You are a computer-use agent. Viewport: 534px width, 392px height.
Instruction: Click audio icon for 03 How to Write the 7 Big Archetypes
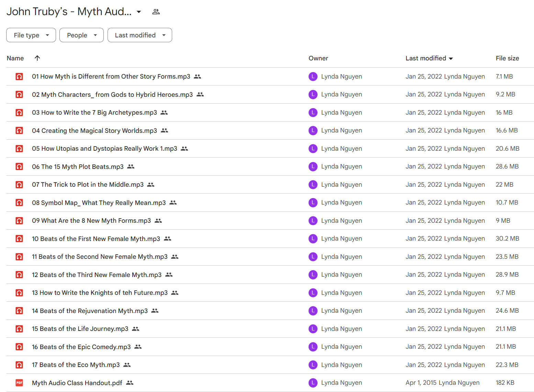pos(19,113)
